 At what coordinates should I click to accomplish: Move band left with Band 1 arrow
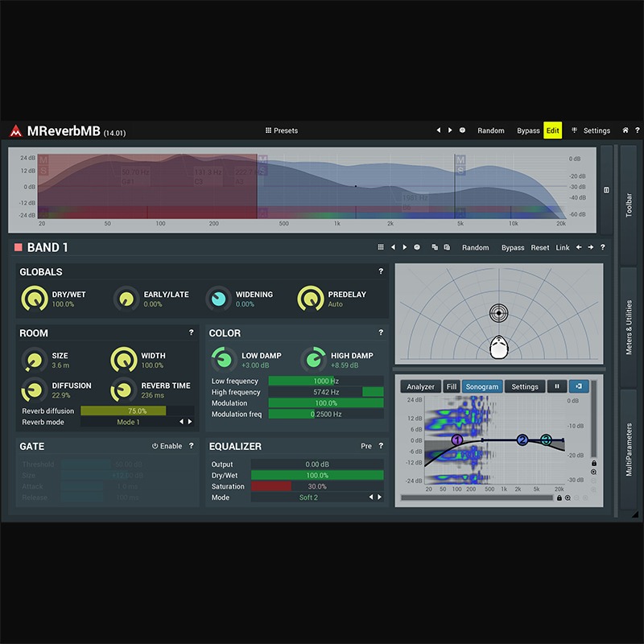click(579, 247)
